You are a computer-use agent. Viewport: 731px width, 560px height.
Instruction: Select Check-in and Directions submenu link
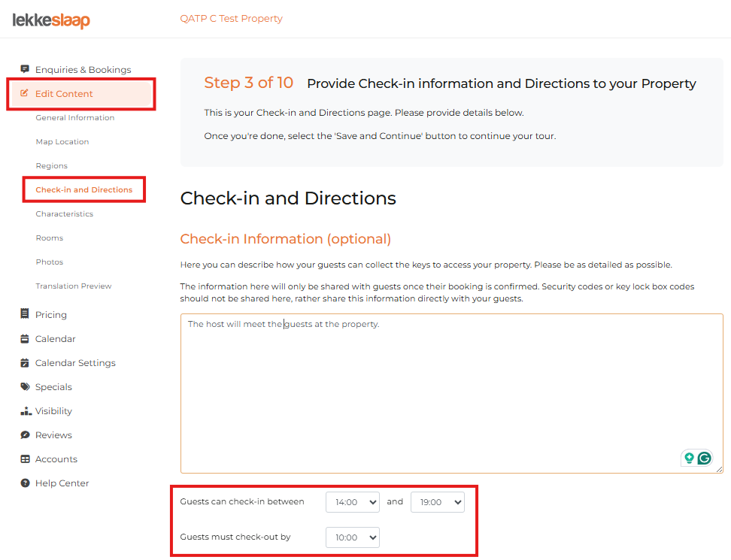click(84, 189)
